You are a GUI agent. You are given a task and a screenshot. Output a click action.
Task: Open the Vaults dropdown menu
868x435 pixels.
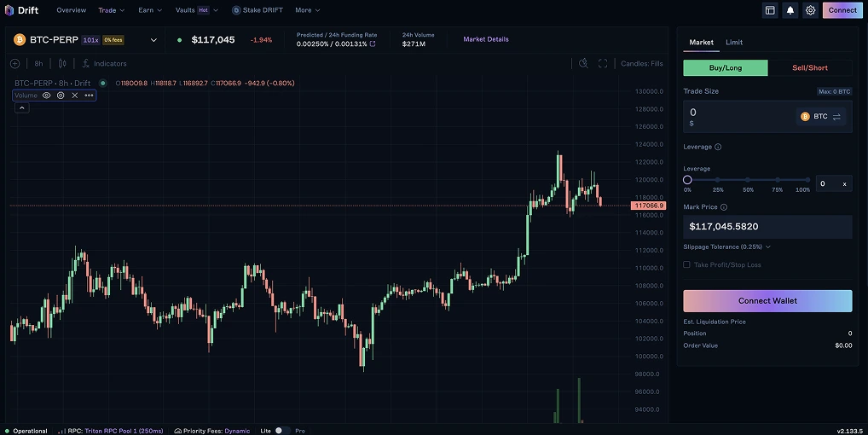click(x=196, y=10)
